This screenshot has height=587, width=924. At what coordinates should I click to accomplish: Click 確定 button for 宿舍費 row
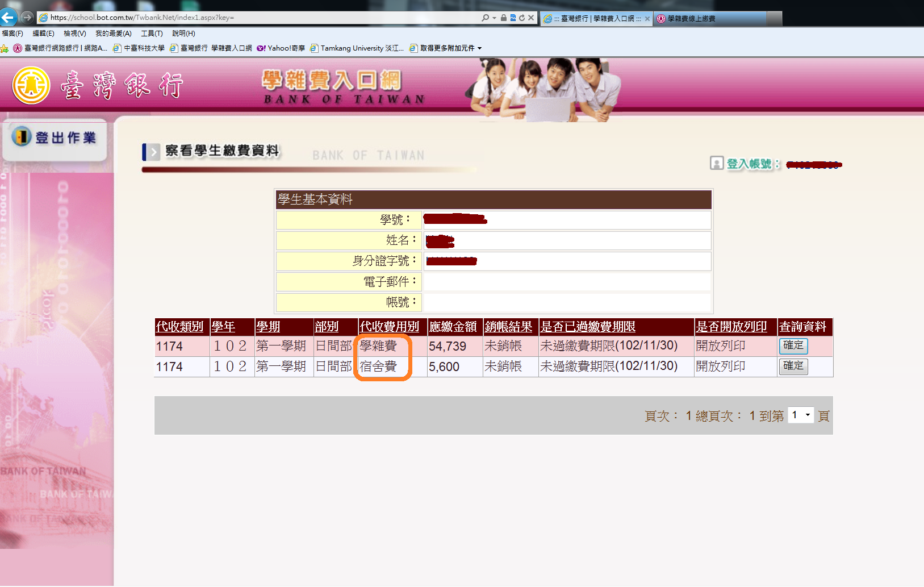pyautogui.click(x=793, y=366)
